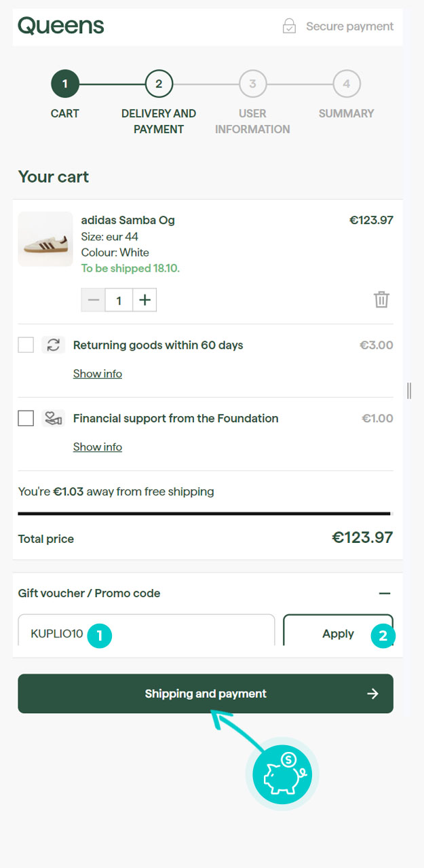Check Financial support from the Foundation

tap(26, 418)
